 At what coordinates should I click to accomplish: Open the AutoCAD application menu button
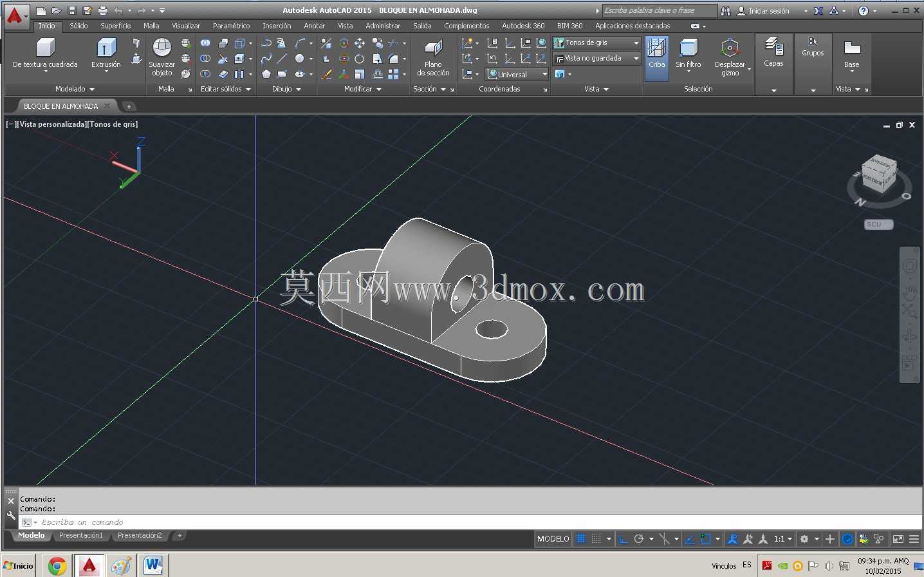(x=16, y=15)
